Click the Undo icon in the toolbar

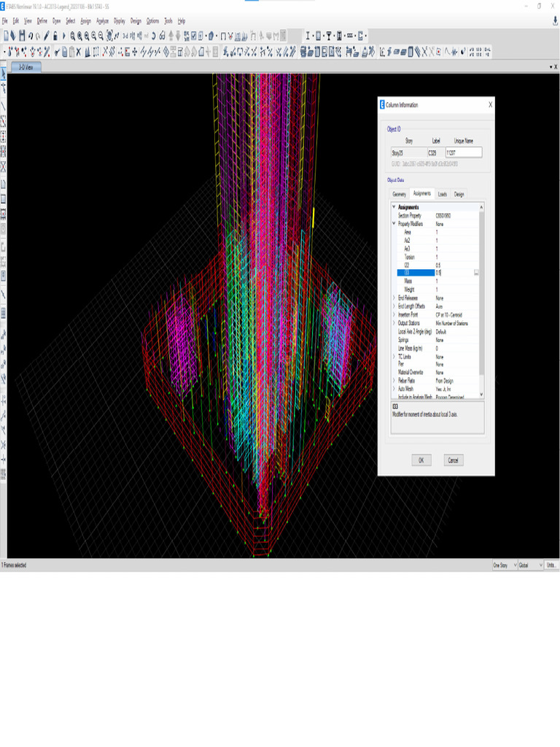tap(30, 35)
